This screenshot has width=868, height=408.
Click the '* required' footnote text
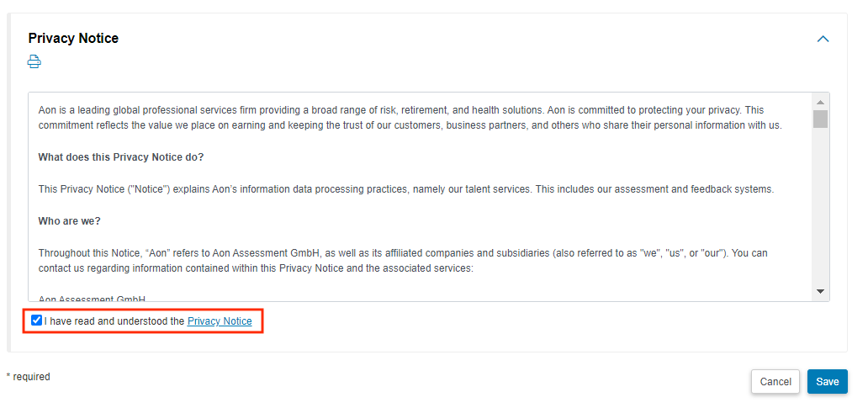click(29, 377)
